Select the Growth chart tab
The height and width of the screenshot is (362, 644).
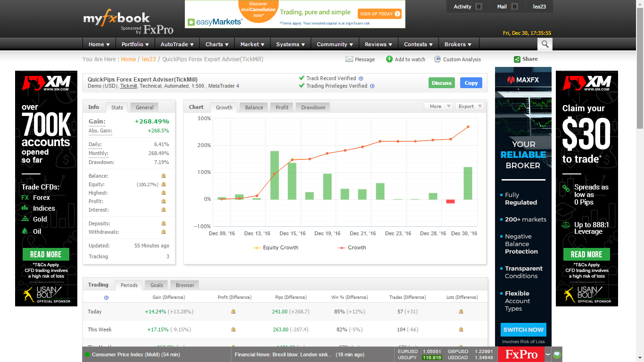tap(224, 107)
